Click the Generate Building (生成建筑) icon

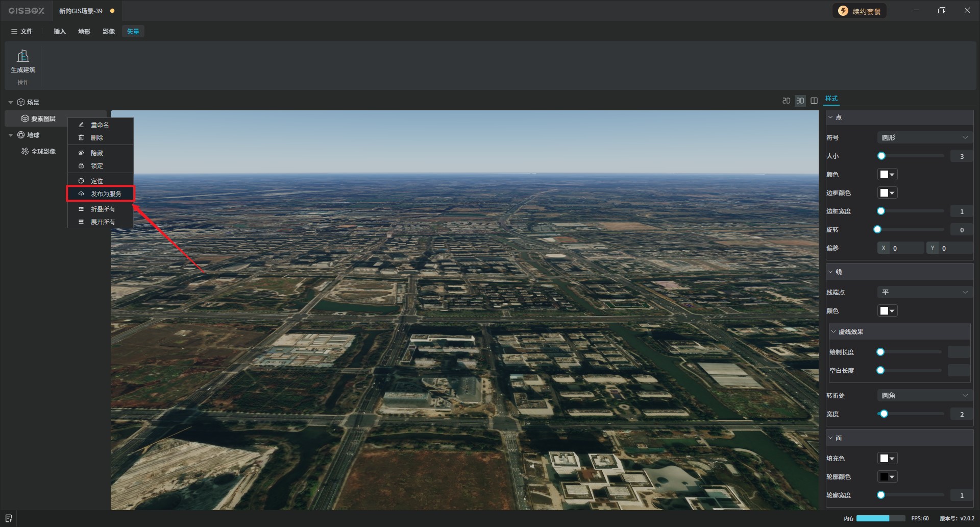(x=23, y=56)
